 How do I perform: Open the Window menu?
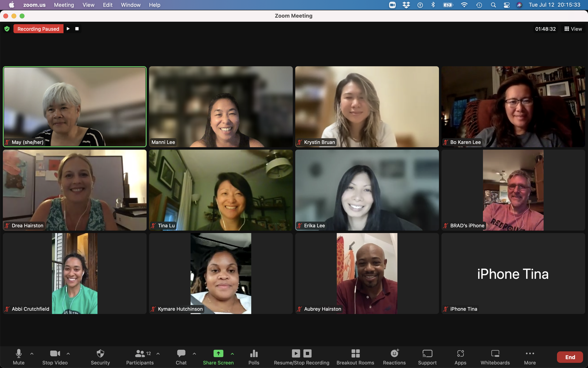pyautogui.click(x=131, y=5)
